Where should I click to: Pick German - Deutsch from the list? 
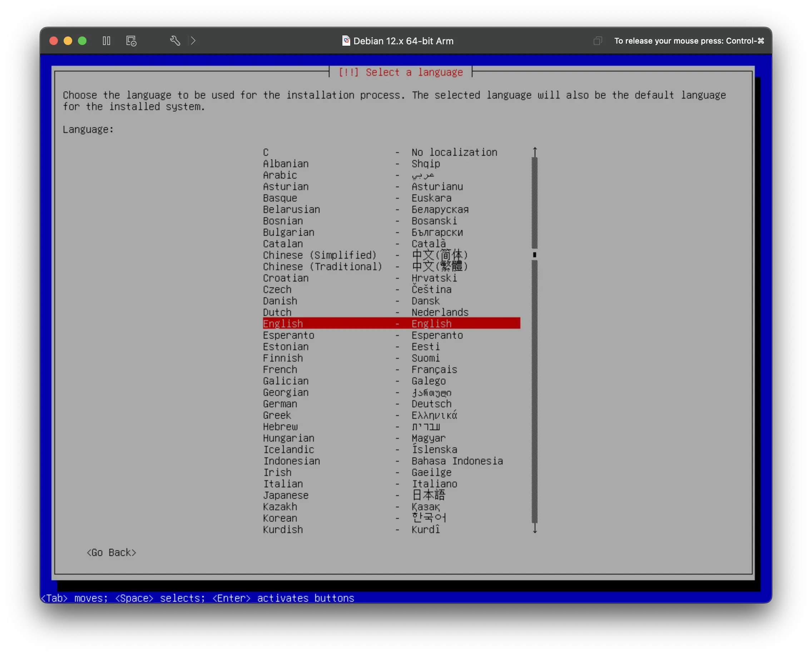392,404
